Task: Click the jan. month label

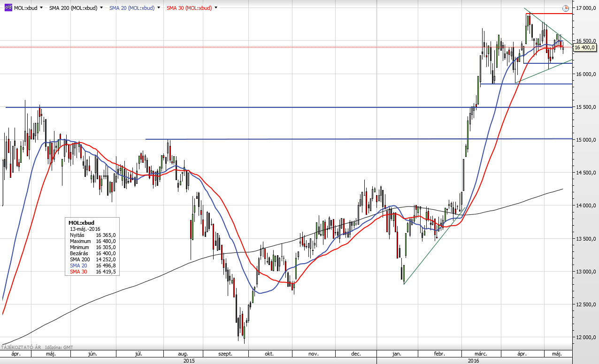Action: 397,354
